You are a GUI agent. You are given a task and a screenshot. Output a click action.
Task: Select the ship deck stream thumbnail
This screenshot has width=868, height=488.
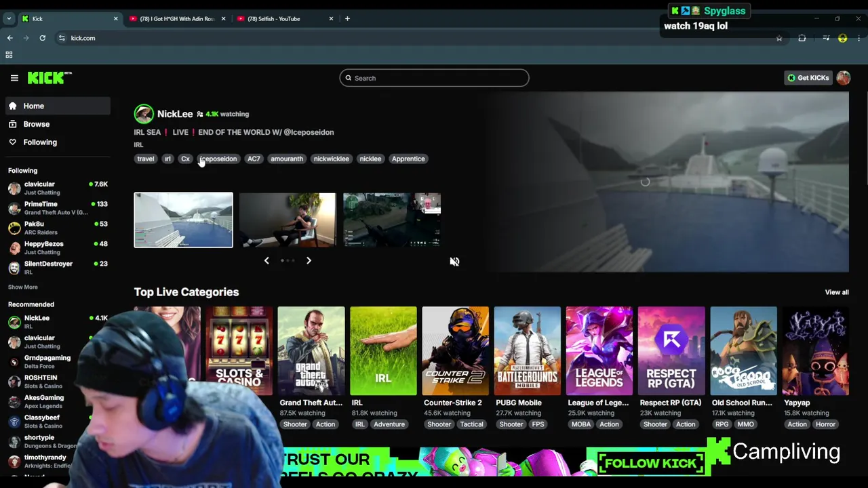[183, 220]
